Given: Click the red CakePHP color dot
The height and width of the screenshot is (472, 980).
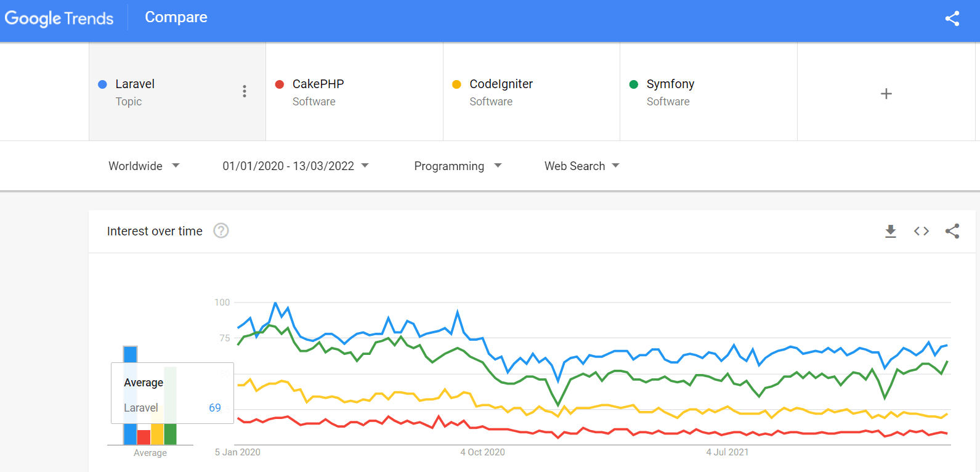Looking at the screenshot, I should [x=278, y=84].
